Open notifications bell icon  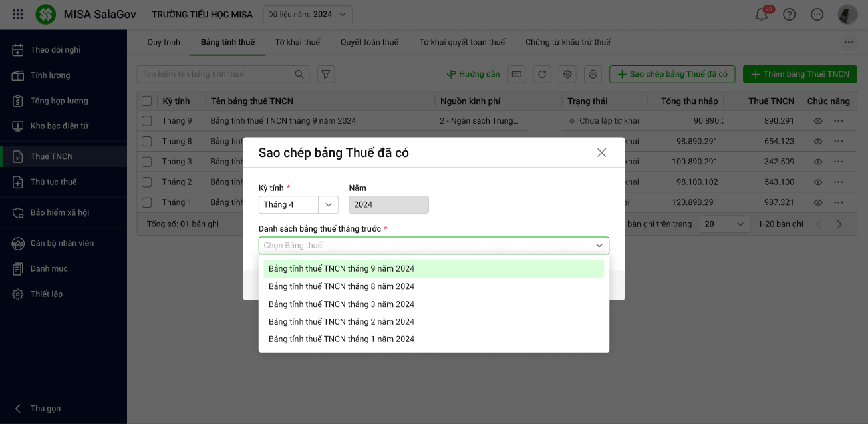coord(761,15)
